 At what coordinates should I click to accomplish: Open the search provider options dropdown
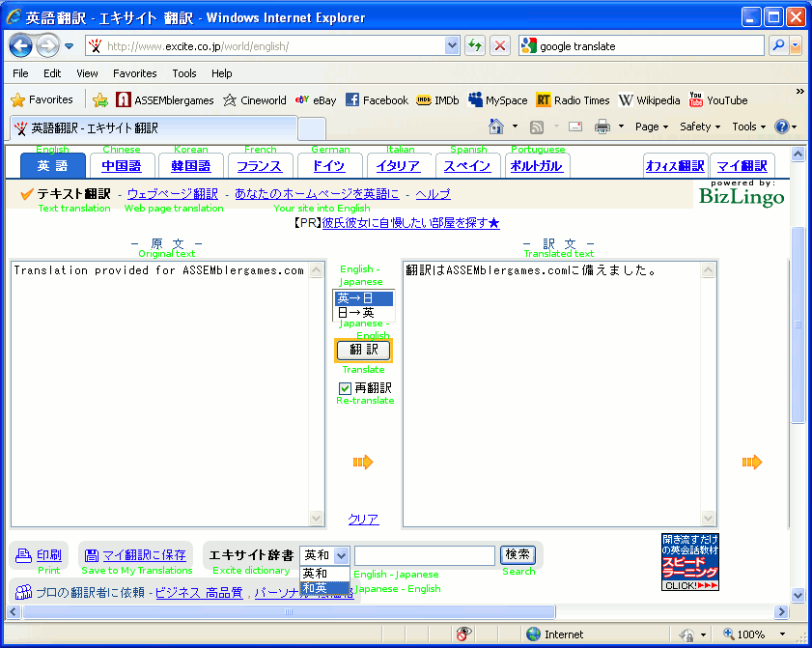796,45
